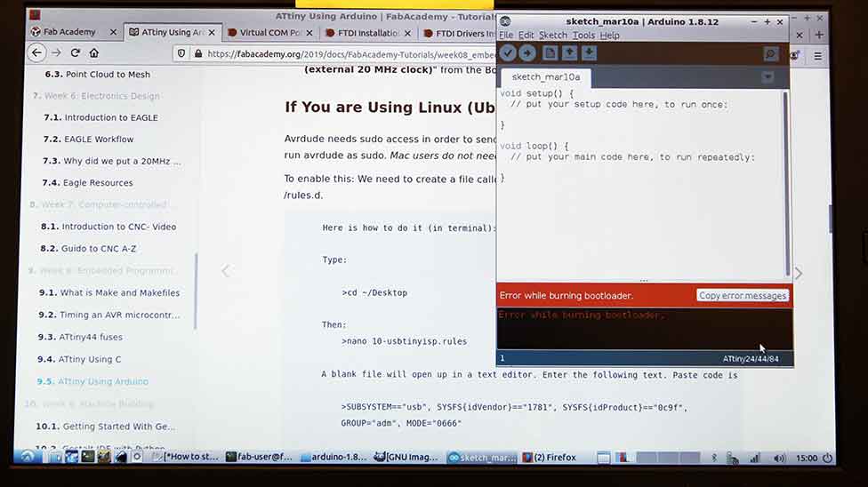
Task: Create a new sketch with the New icon
Action: [x=550, y=53]
